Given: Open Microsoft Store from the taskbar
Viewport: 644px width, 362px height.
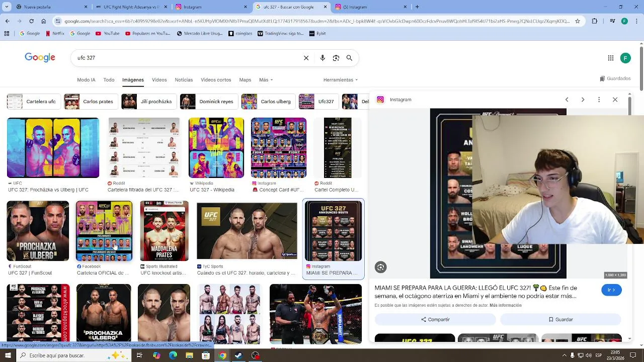Looking at the screenshot, I should pos(206,355).
